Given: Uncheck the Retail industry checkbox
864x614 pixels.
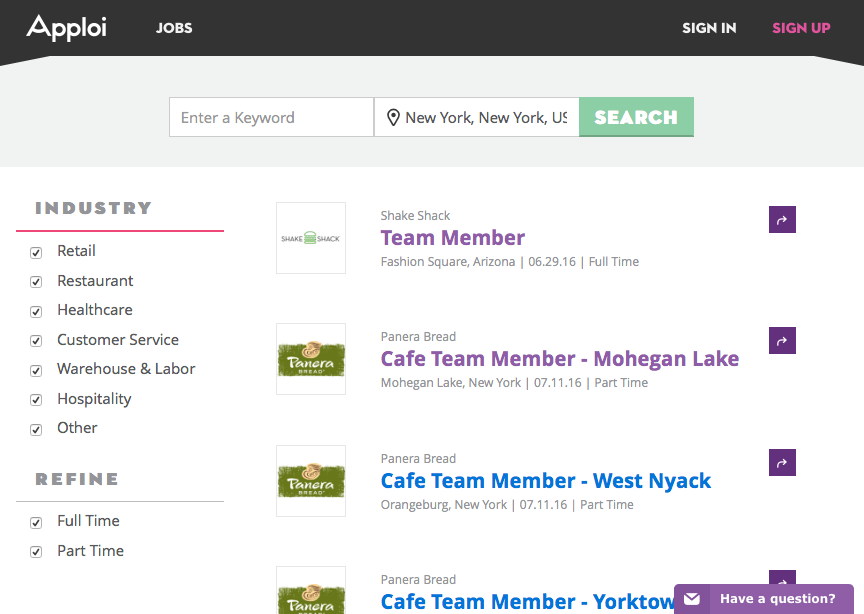Looking at the screenshot, I should click(x=36, y=253).
